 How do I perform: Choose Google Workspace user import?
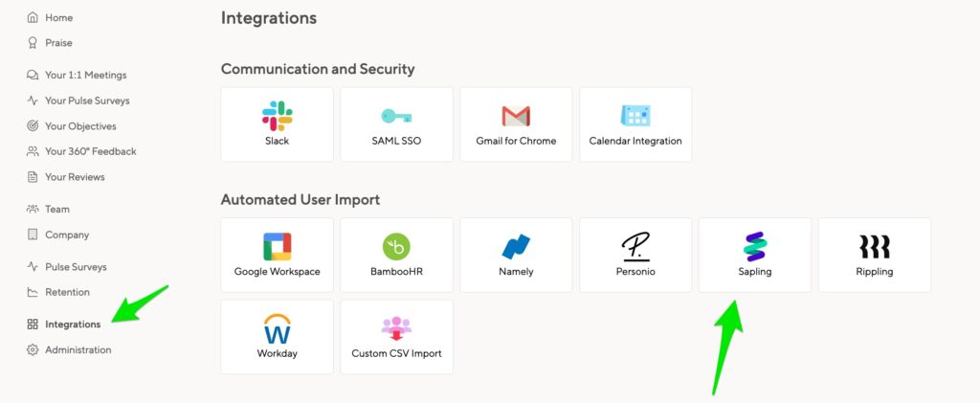point(277,255)
